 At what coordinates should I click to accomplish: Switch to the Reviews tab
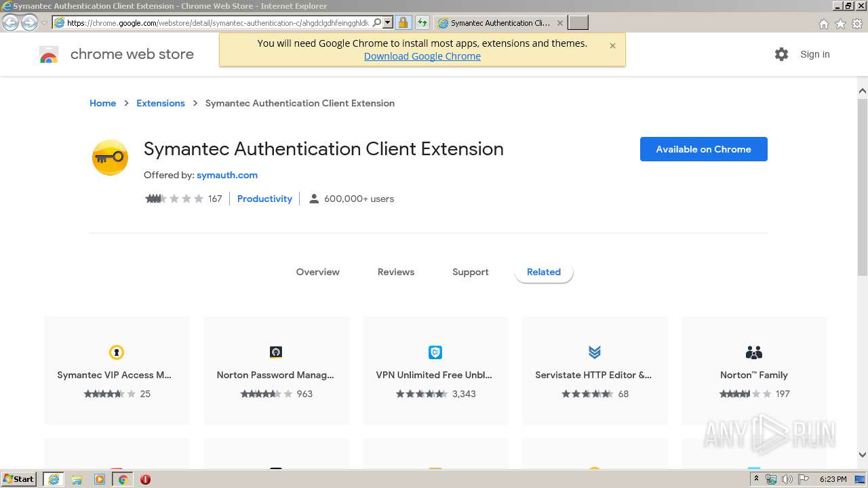click(x=396, y=272)
